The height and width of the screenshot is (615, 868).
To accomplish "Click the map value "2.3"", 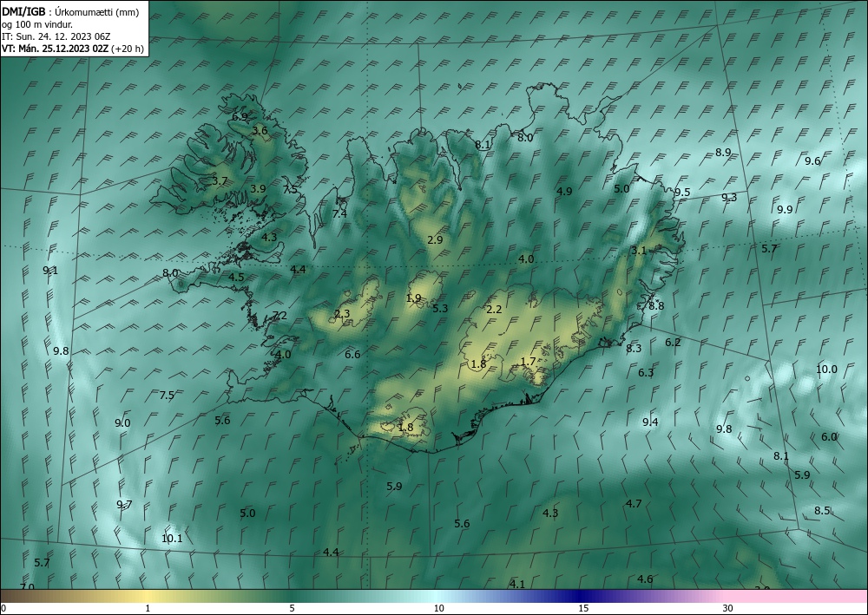I will [342, 314].
